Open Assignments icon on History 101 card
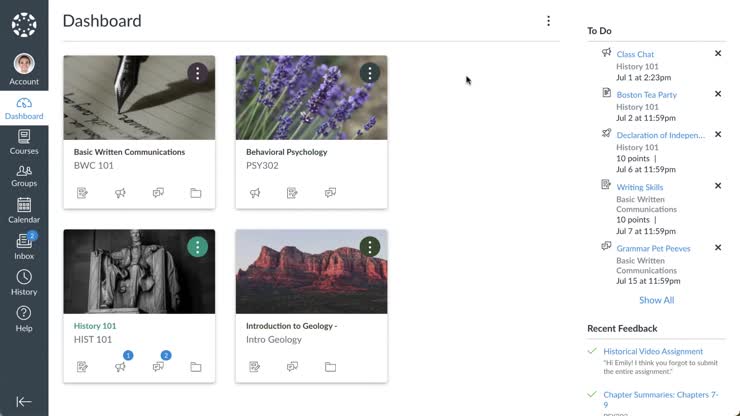The width and height of the screenshot is (740, 416). pyautogui.click(x=82, y=366)
